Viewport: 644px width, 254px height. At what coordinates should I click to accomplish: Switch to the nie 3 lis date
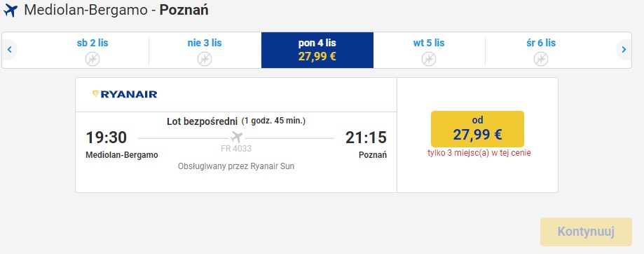tap(205, 50)
